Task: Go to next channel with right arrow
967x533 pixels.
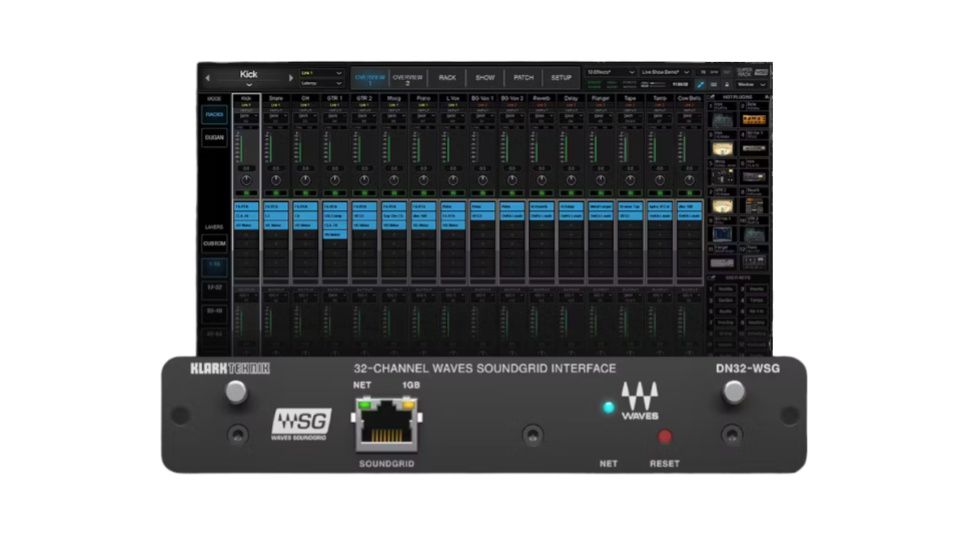Action: pos(290,78)
